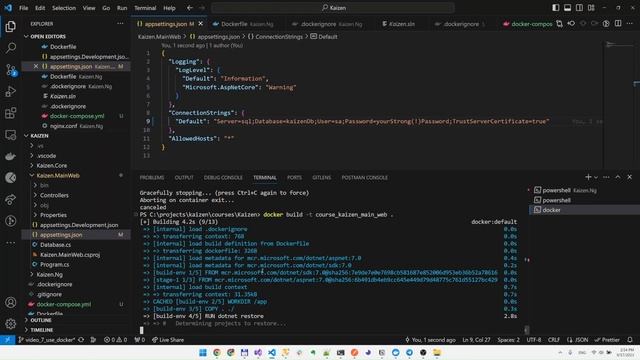Click the Live Share status button
This screenshot has height=360, width=640.
click(168, 340)
